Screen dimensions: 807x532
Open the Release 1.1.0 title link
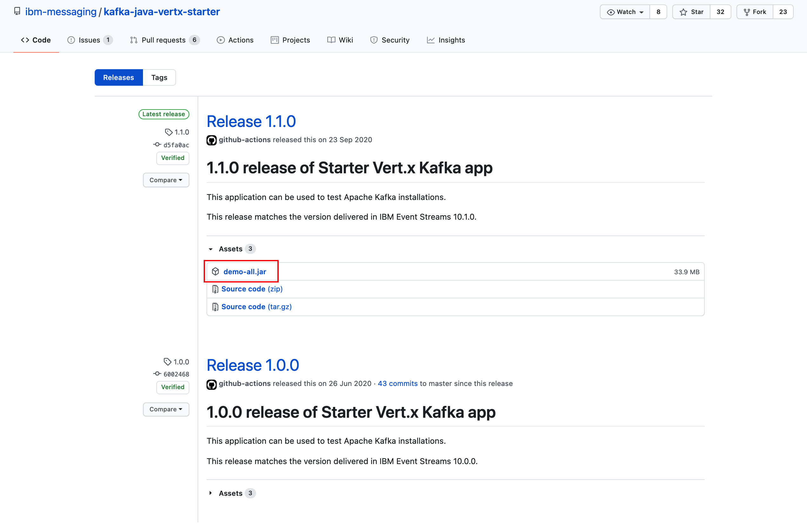pos(251,121)
